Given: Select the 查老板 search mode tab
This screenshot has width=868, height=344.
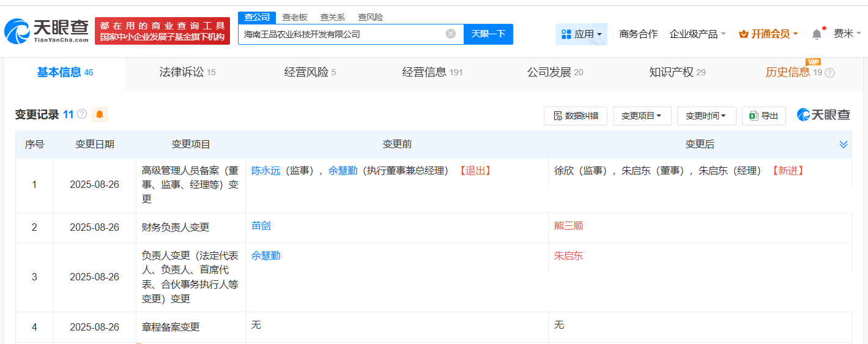Looking at the screenshot, I should tap(294, 17).
